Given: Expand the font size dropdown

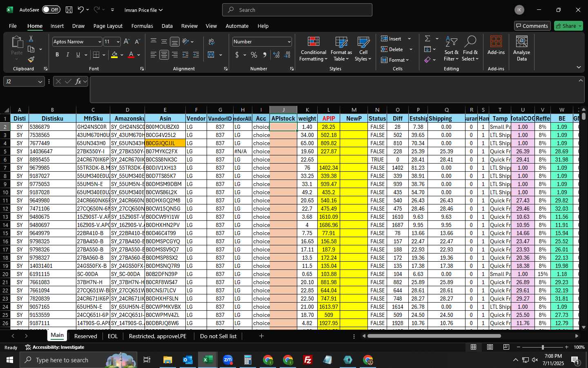Looking at the screenshot, I should (118, 42).
